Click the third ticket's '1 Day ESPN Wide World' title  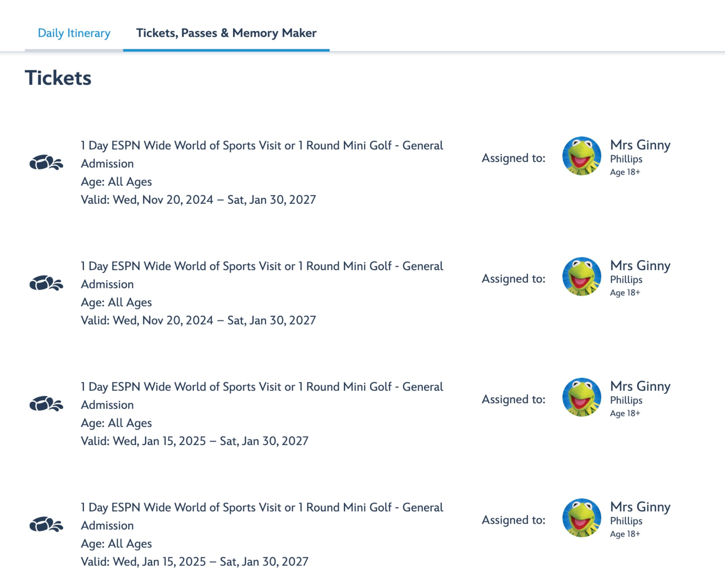click(262, 396)
